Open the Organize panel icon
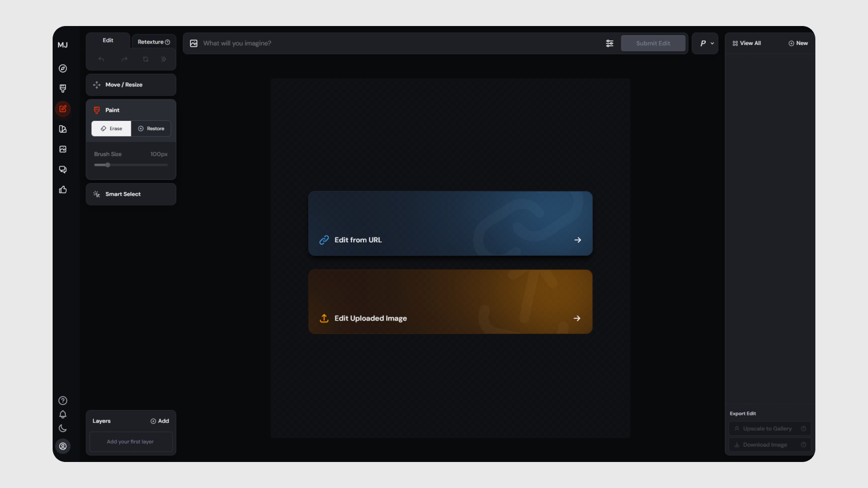This screenshot has width=868, height=488. (x=63, y=129)
